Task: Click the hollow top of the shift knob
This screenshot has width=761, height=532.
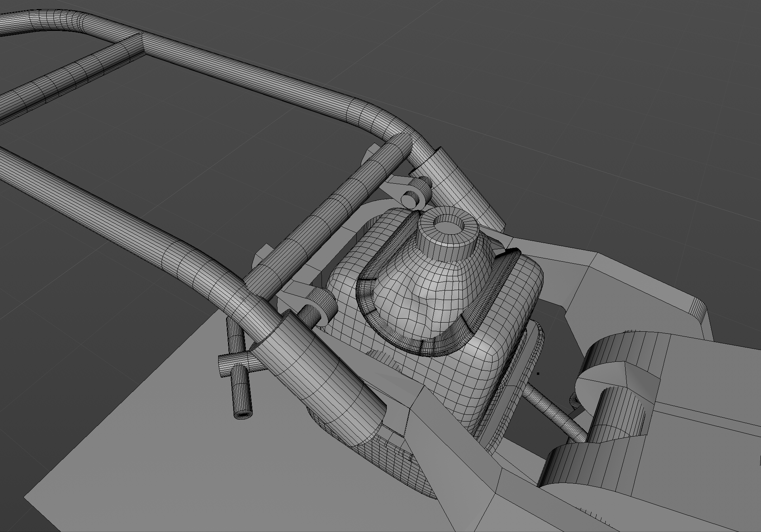Action: click(x=448, y=228)
